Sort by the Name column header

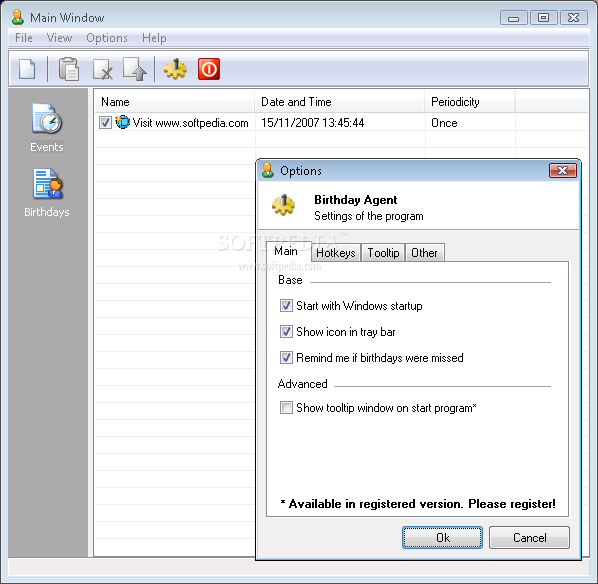tap(174, 102)
